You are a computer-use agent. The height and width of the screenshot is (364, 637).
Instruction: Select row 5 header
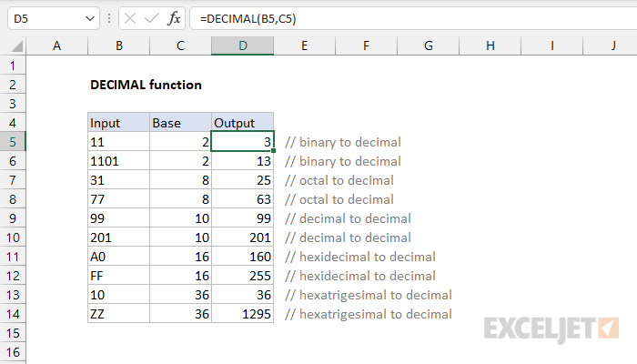[x=13, y=142]
